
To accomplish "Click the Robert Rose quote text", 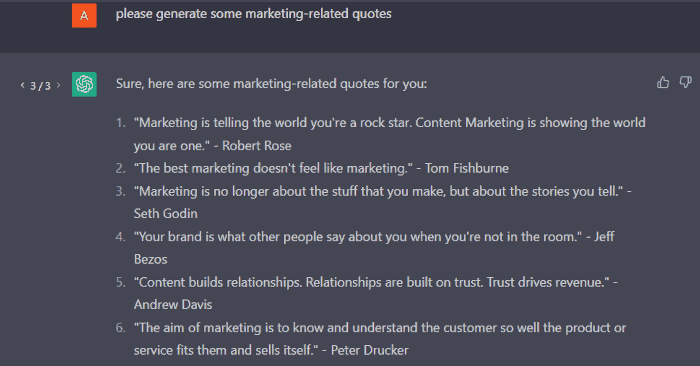I will [390, 134].
